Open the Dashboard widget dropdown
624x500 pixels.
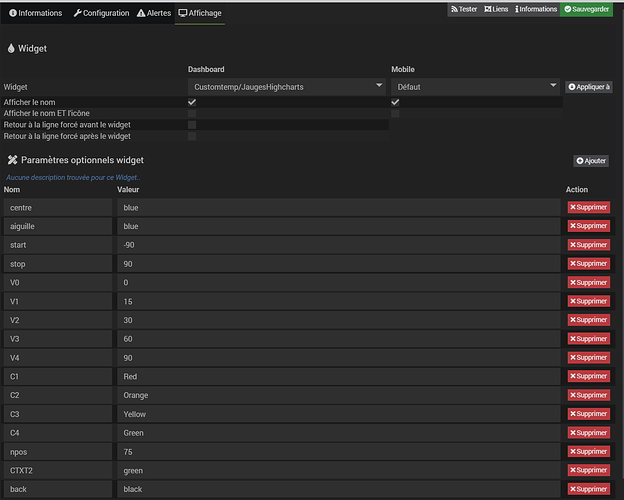(287, 87)
